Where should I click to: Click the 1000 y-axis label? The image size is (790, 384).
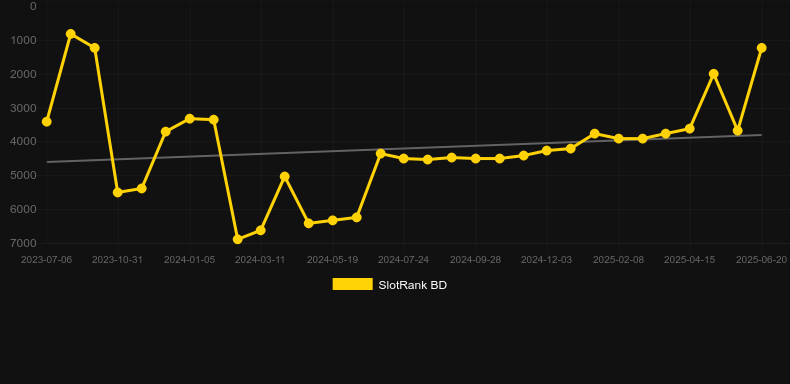pyautogui.click(x=23, y=40)
